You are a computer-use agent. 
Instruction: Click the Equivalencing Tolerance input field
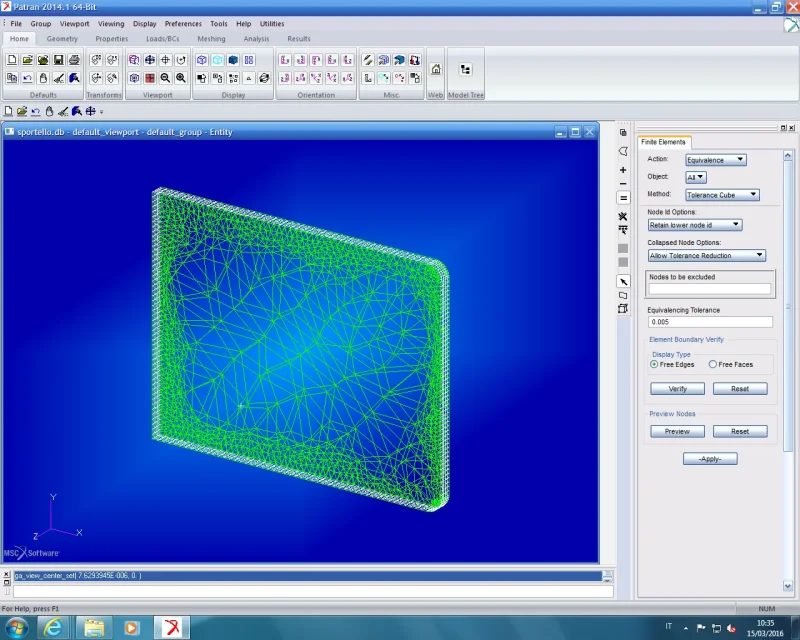[710, 322]
